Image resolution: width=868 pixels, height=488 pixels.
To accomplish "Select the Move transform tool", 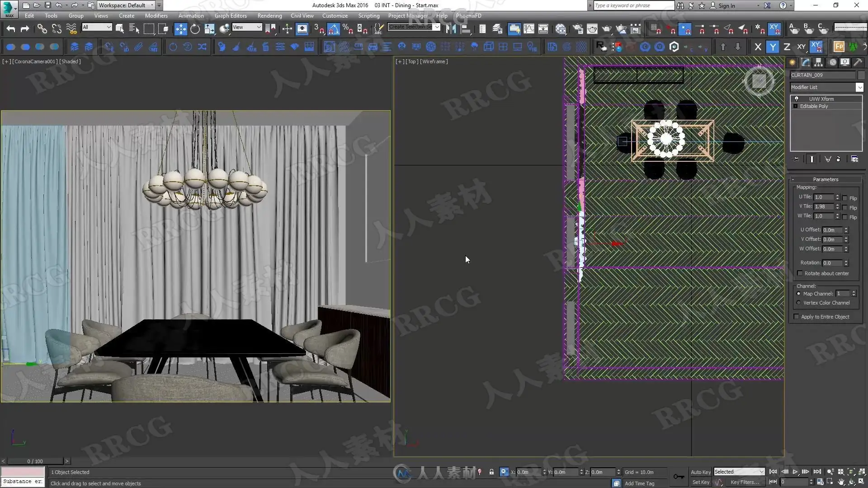I will pos(180,29).
